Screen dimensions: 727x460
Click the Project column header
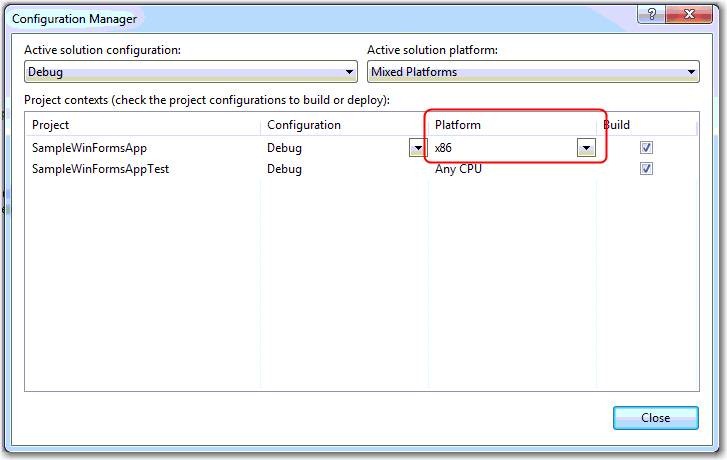tap(143, 125)
